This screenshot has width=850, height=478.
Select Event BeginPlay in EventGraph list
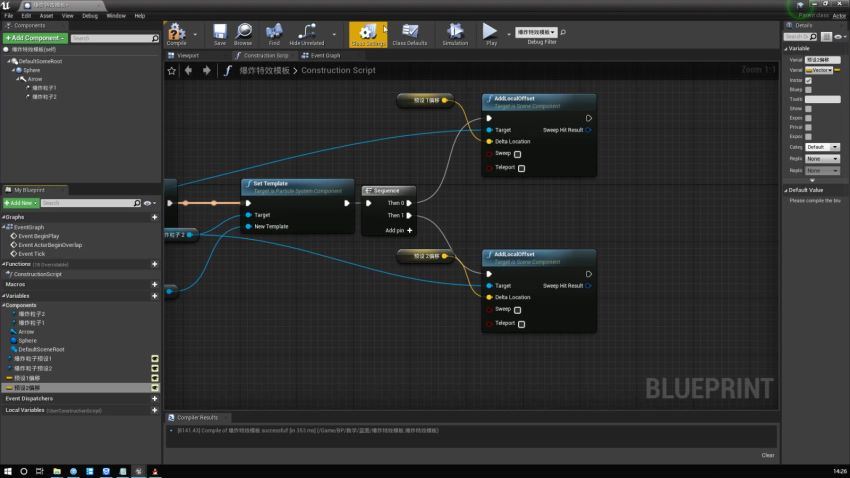[x=38, y=236]
